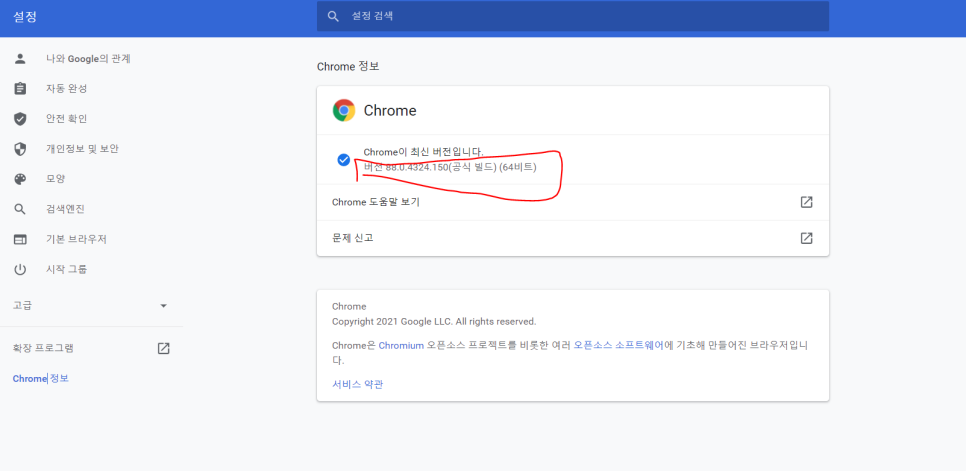Open the 문제 신고 row
966x471 pixels.
[573, 238]
